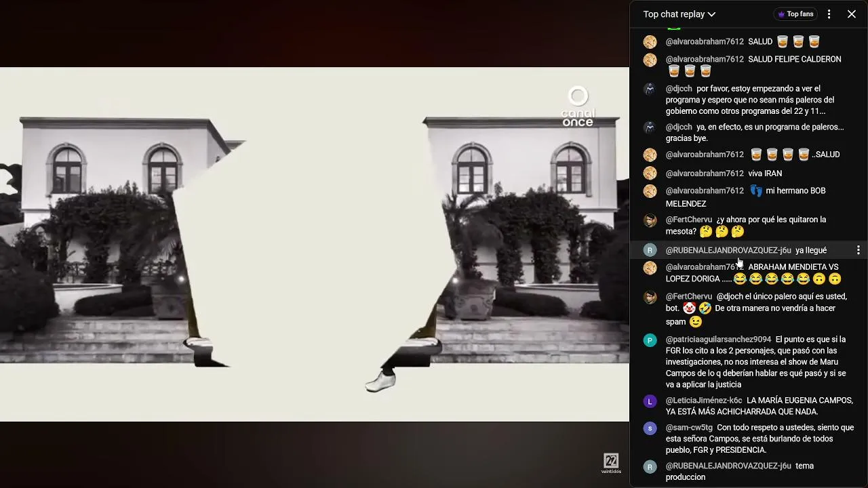The image size is (868, 488).
Task: Click FertChervu avatar beside 'el único palero' message
Action: pyautogui.click(x=650, y=297)
